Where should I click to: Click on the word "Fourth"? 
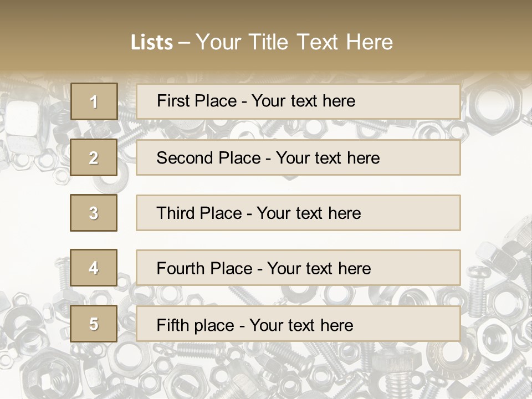click(x=181, y=269)
